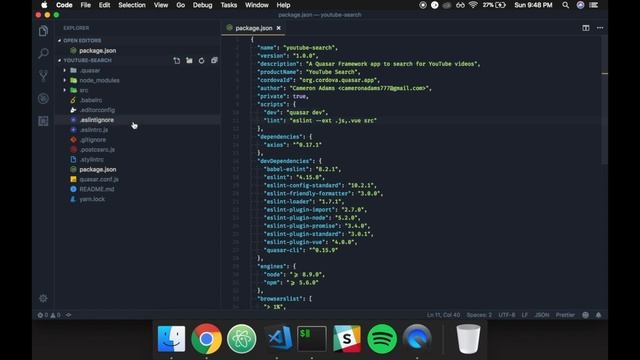Click LF end-of-line selector
The width and height of the screenshot is (640, 360).
[524, 315]
